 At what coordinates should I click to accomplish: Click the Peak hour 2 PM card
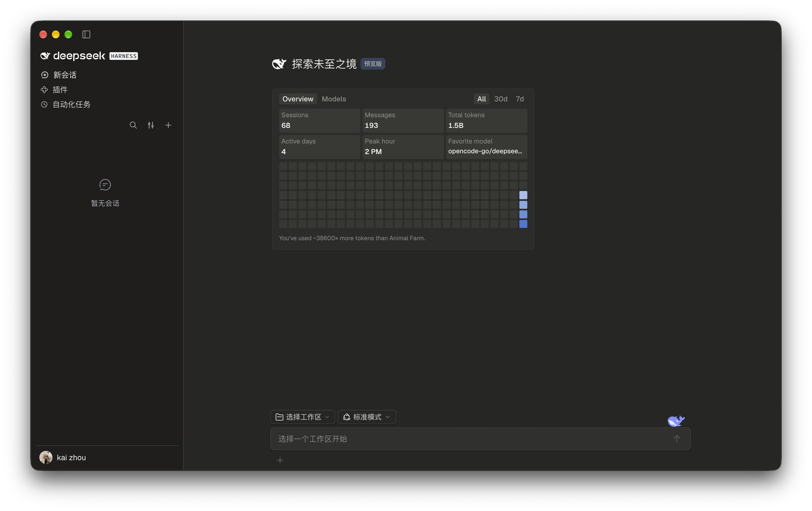(x=403, y=147)
